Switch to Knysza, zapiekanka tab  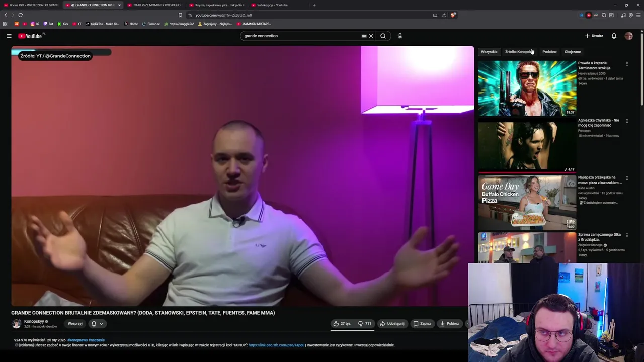(216, 5)
